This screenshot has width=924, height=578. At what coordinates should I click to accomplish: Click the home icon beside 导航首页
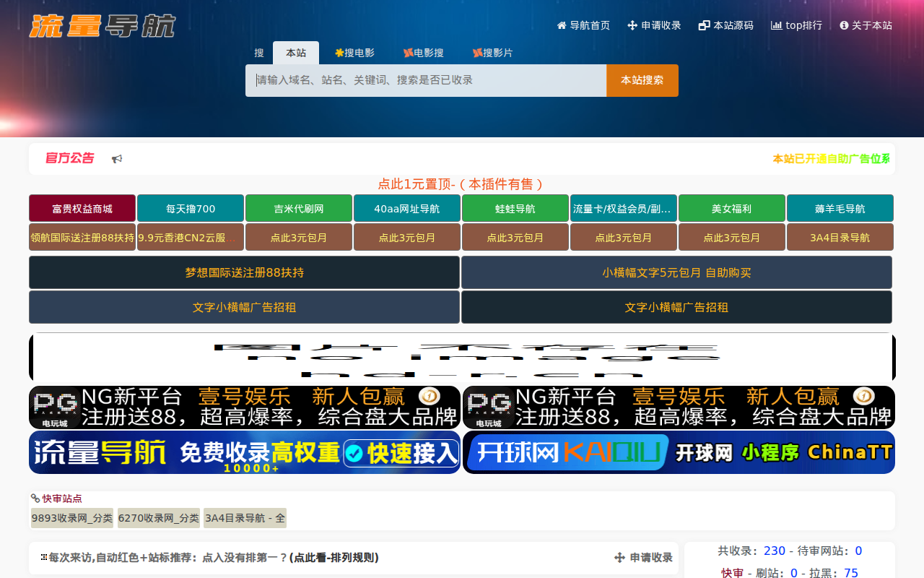[562, 25]
